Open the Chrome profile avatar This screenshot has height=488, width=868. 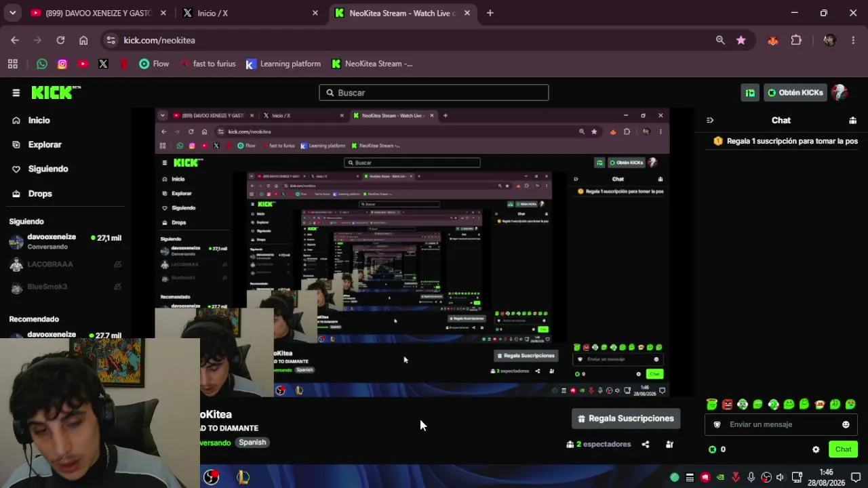829,40
